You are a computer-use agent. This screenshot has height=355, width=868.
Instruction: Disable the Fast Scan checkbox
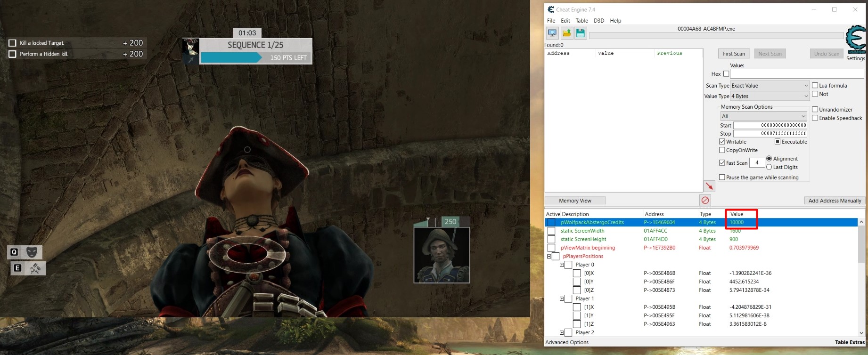(722, 163)
